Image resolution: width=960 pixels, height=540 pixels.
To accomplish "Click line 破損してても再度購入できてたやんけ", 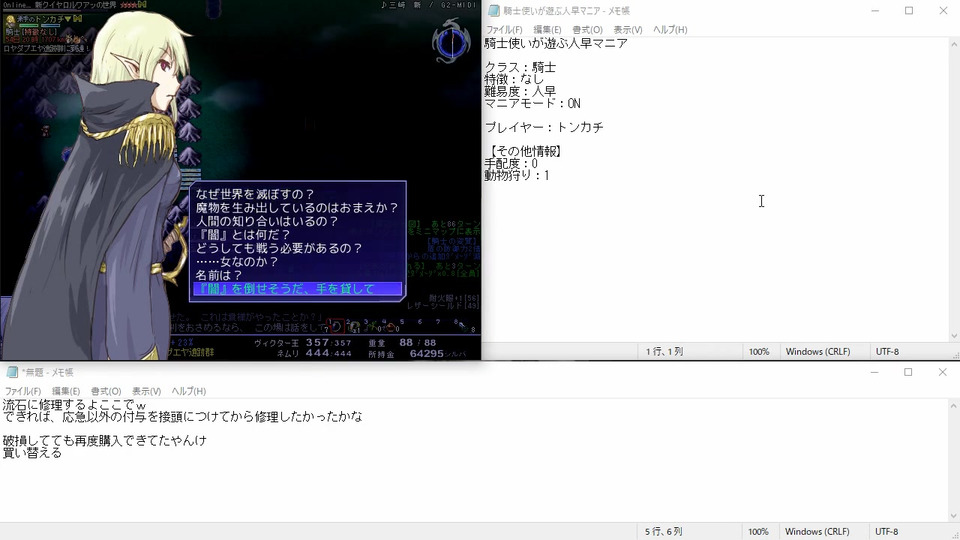I will click(x=105, y=440).
